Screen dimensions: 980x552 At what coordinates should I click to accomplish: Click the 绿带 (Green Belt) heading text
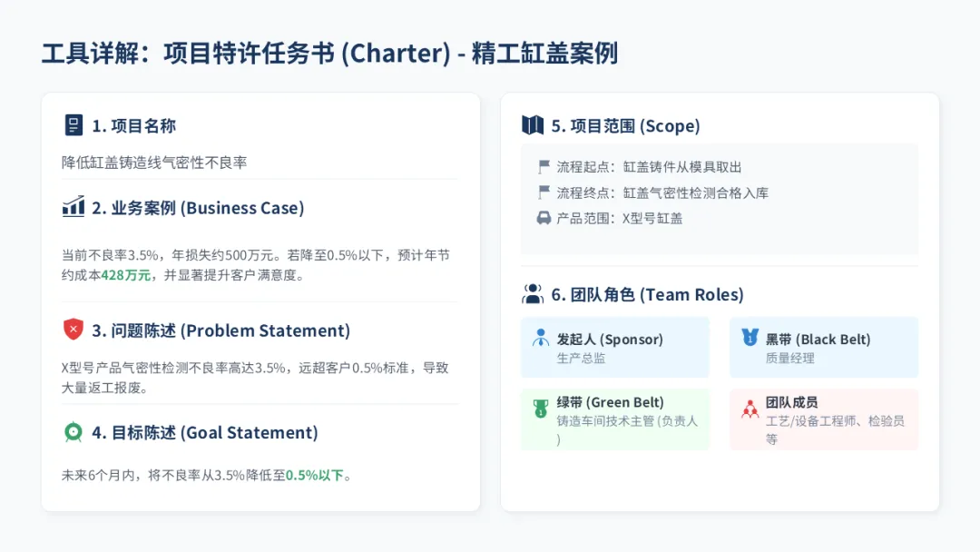coord(610,402)
